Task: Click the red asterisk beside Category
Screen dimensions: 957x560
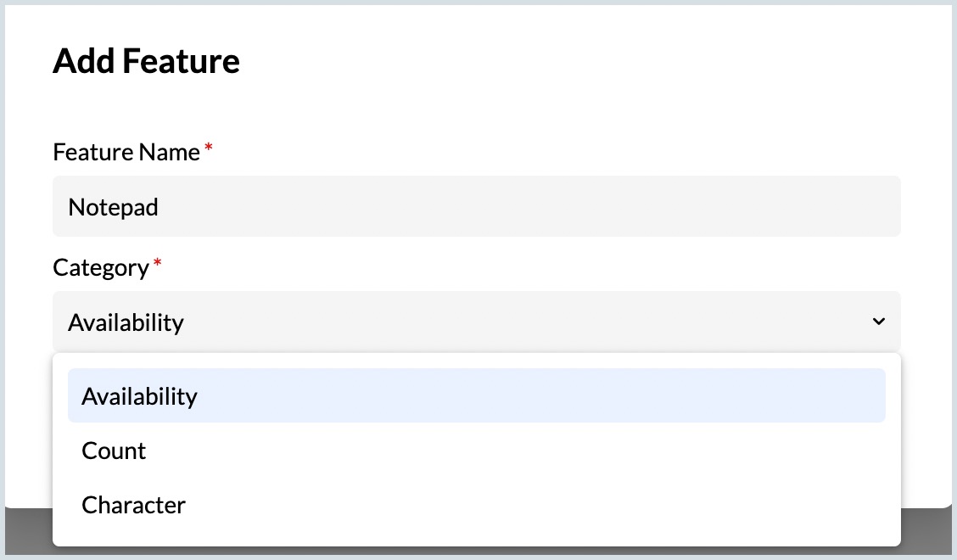Action: [157, 265]
